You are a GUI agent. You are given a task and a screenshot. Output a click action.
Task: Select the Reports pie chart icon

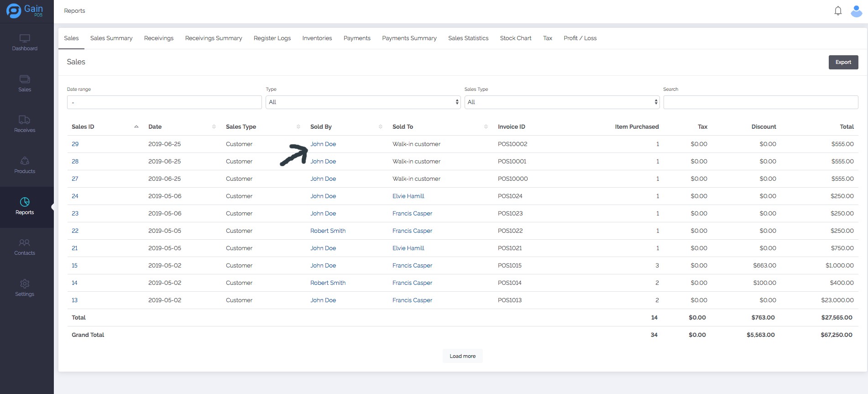25,202
